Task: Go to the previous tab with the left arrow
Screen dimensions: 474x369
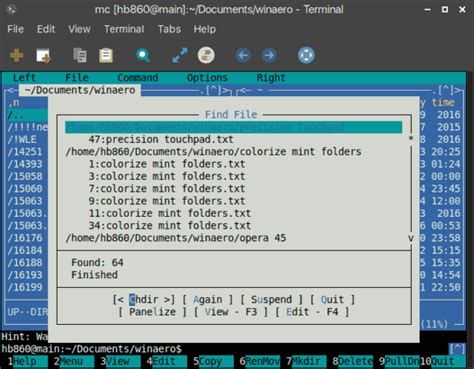Action: pyautogui.click(x=243, y=55)
